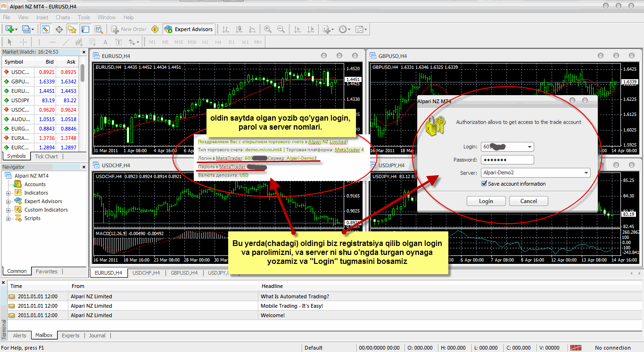Select the Cursor arrow tool

(x=10, y=42)
